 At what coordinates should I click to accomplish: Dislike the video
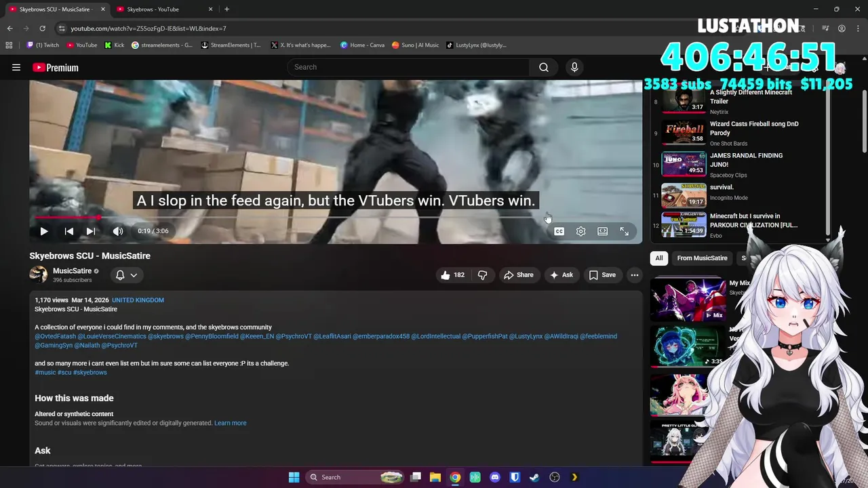click(482, 274)
